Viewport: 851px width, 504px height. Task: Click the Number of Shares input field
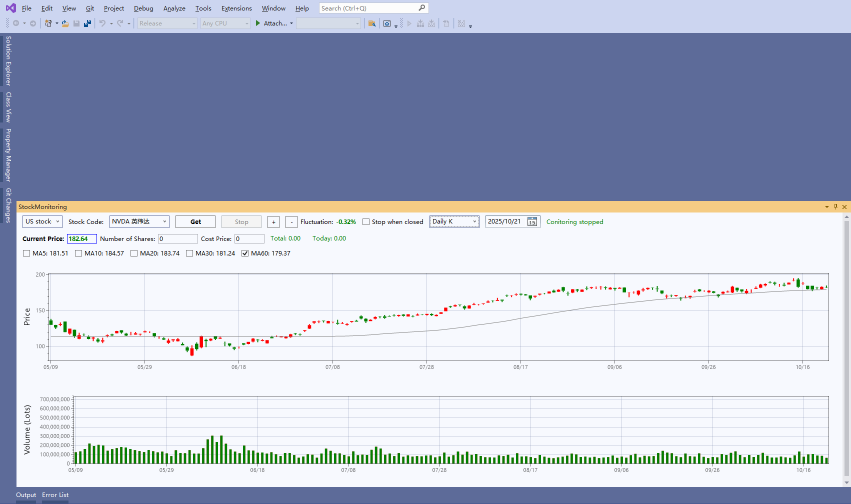[178, 239]
